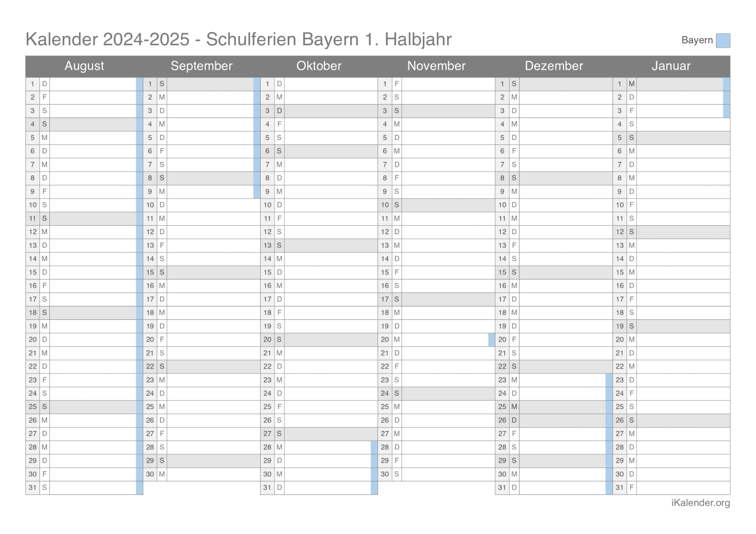Select September 5 row
Screen dimensions: 756x534
click(201, 138)
